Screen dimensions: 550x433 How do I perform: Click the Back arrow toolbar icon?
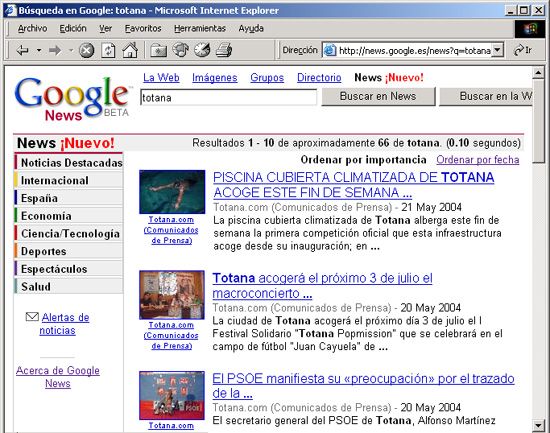(x=22, y=51)
